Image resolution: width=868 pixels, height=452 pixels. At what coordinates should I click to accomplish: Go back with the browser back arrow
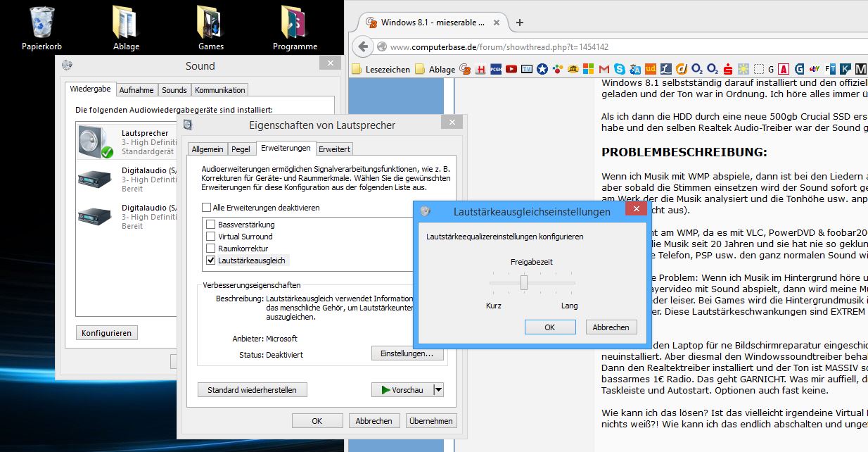[x=363, y=47]
